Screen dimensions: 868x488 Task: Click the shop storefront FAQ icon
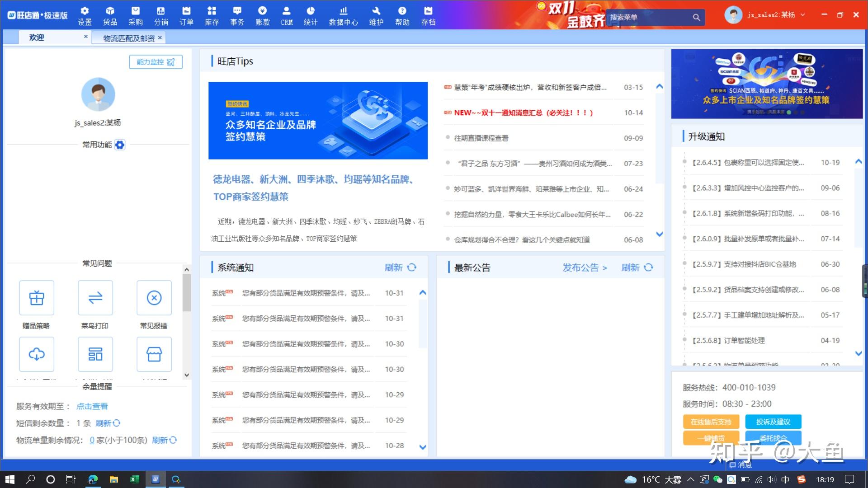coord(154,354)
